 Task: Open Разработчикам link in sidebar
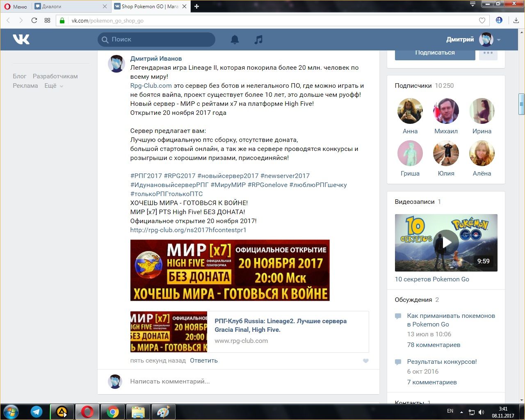pyautogui.click(x=55, y=76)
